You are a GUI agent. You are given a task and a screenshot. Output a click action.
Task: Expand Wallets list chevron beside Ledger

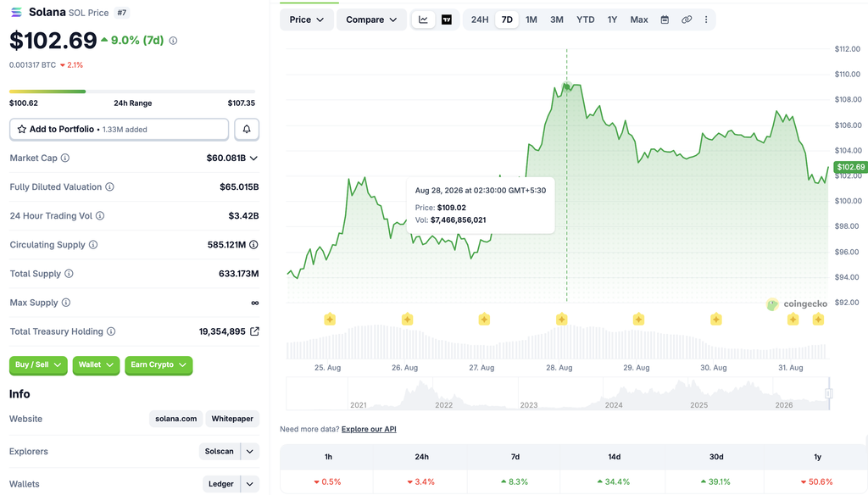tap(250, 484)
